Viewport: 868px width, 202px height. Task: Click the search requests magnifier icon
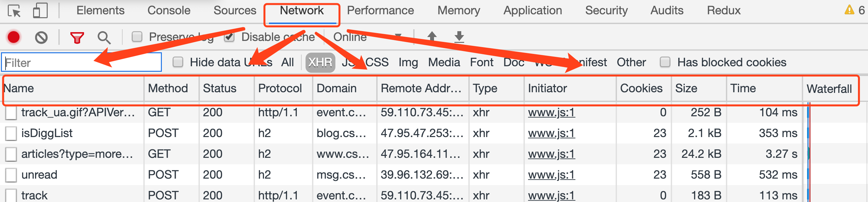(104, 37)
